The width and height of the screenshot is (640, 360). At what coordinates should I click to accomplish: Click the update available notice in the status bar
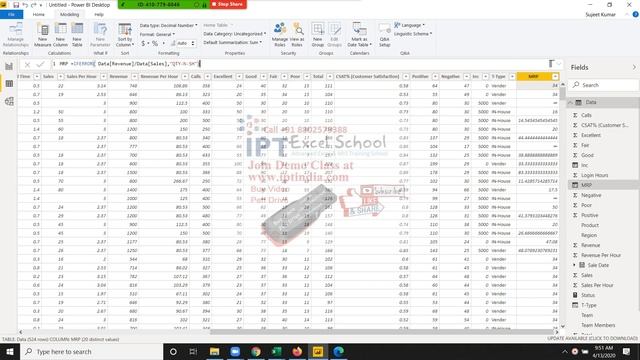point(592,338)
